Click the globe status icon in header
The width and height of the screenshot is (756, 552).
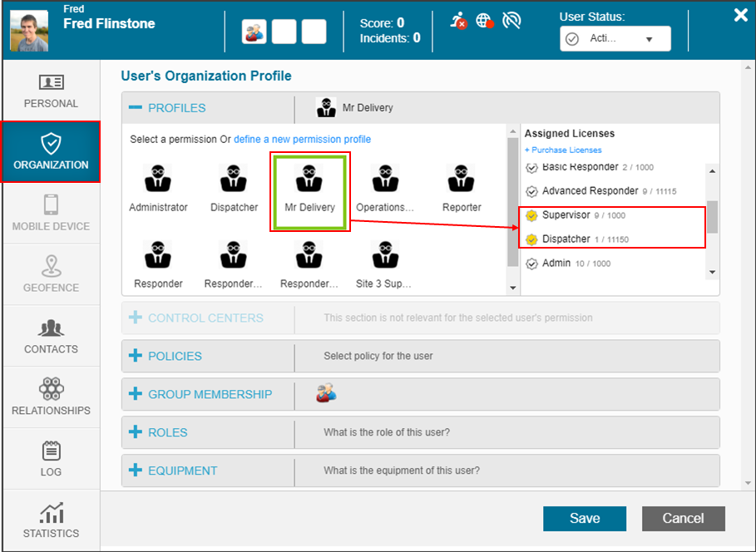(485, 22)
